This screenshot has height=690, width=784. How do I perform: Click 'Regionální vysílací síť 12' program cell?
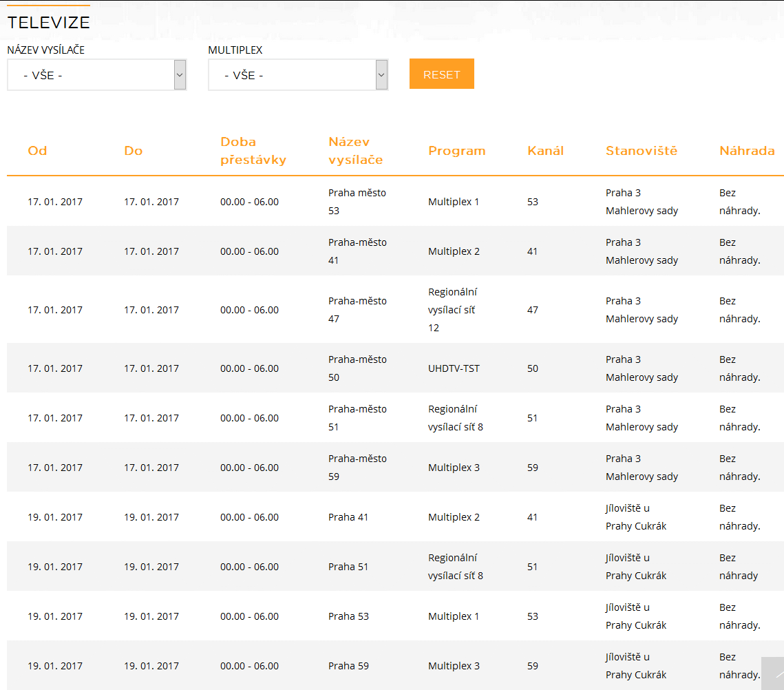coord(452,310)
